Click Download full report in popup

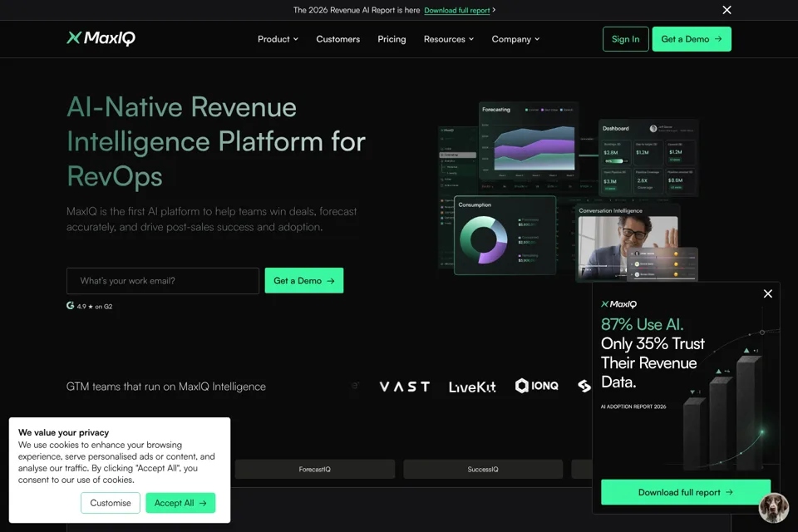point(686,492)
